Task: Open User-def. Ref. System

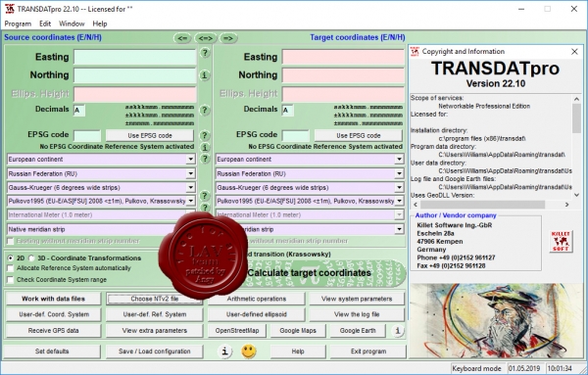Action: pyautogui.click(x=155, y=314)
